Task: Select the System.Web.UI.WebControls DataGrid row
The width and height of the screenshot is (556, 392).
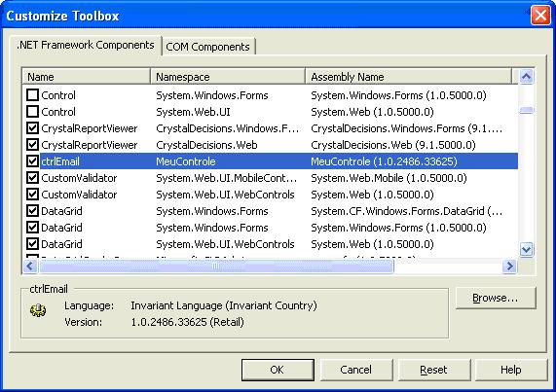Action: coord(270,244)
